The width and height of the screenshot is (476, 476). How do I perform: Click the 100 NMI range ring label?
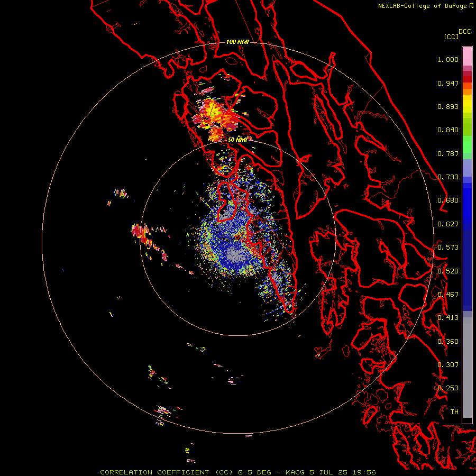(x=237, y=42)
